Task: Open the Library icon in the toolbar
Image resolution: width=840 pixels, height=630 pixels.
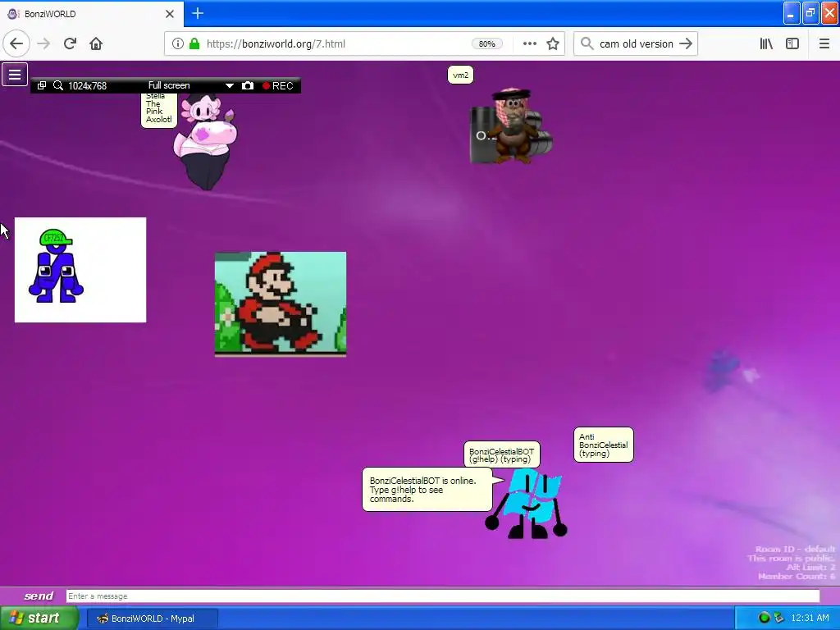Action: (766, 44)
